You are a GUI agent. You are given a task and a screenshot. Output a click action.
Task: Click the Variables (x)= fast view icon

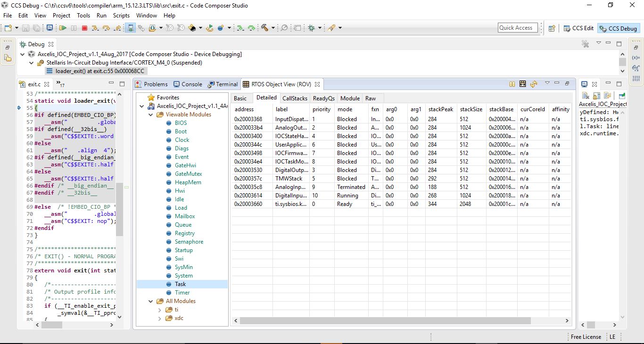[x=636, y=57]
